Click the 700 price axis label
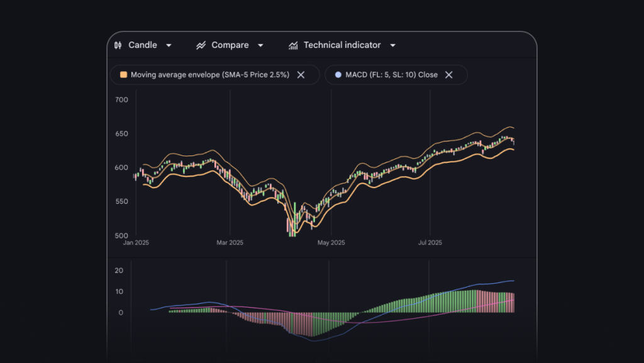This screenshot has height=363, width=644. pos(122,100)
